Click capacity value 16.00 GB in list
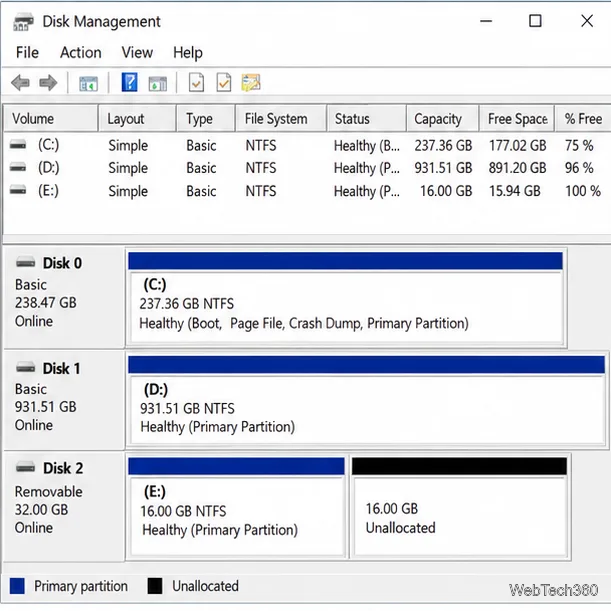The image size is (611, 611). (x=446, y=191)
